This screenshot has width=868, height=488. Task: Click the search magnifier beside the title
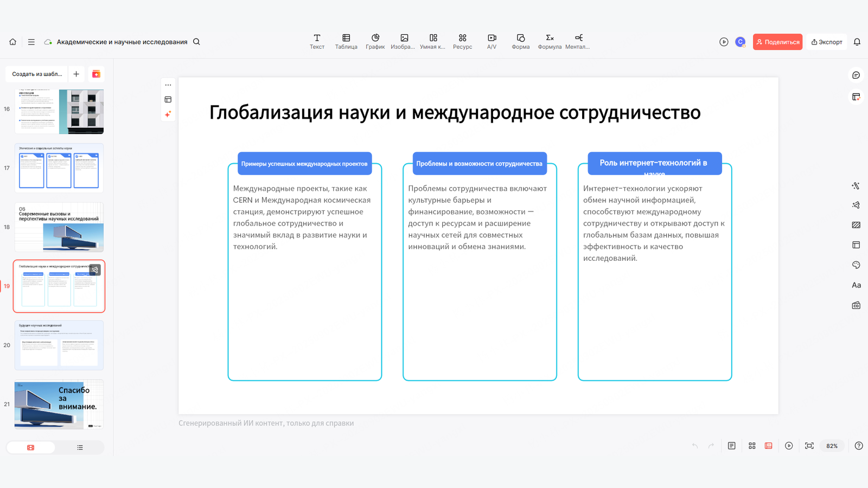(x=196, y=42)
